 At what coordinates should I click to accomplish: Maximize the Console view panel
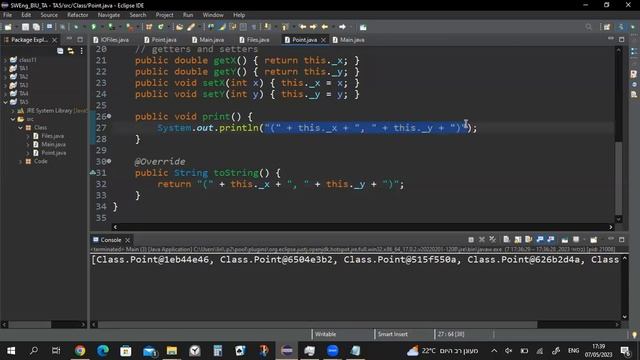coord(622,240)
